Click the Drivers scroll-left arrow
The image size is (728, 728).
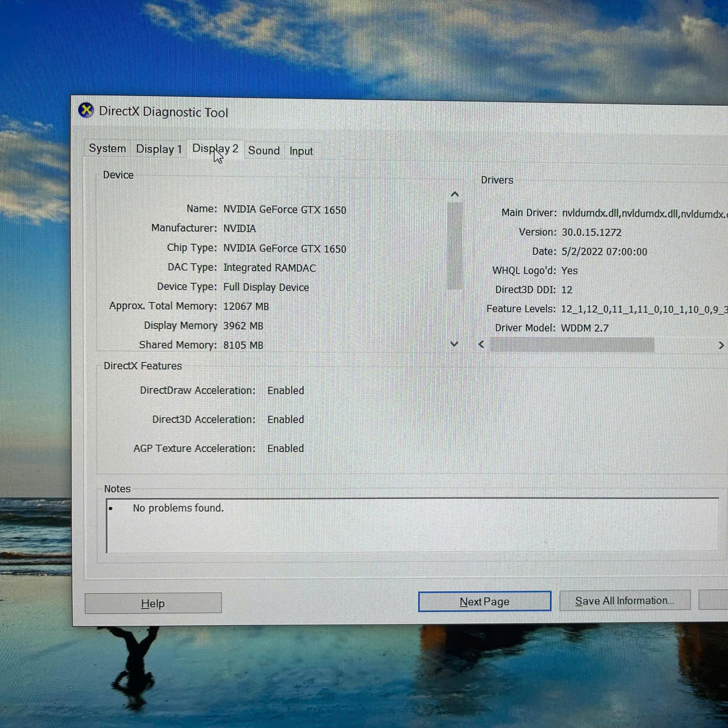(481, 344)
